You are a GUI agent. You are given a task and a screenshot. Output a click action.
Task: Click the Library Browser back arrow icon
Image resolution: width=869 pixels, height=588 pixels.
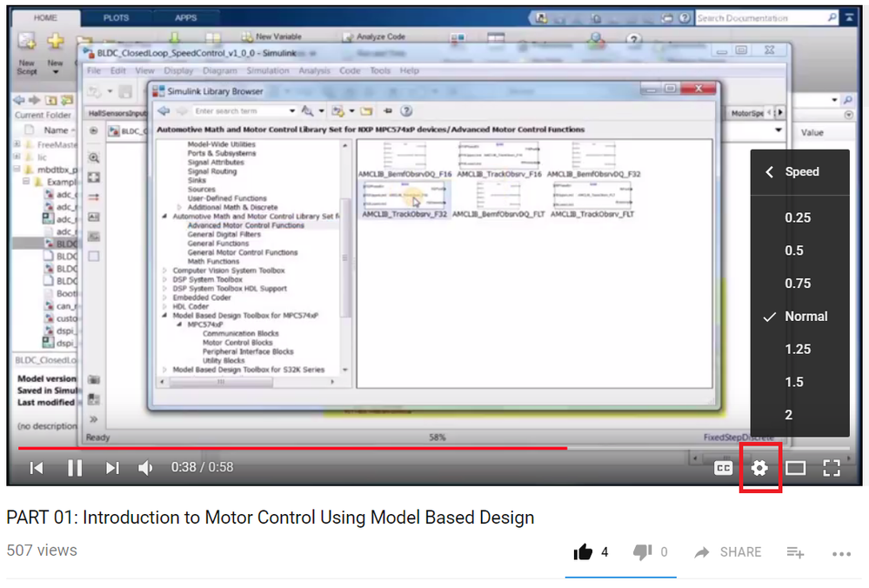click(164, 110)
